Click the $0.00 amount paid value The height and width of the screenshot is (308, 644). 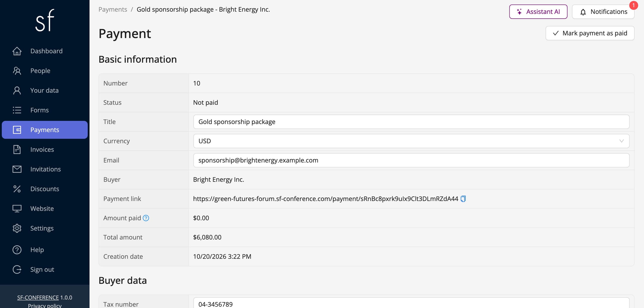click(201, 218)
